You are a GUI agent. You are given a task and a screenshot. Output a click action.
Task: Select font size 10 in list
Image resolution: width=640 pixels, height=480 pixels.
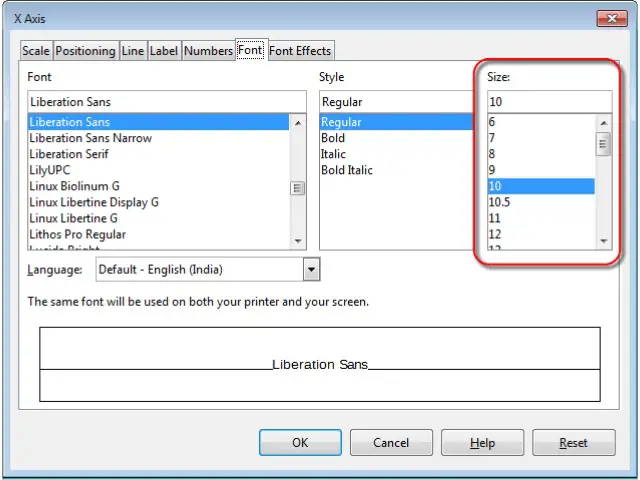click(541, 186)
